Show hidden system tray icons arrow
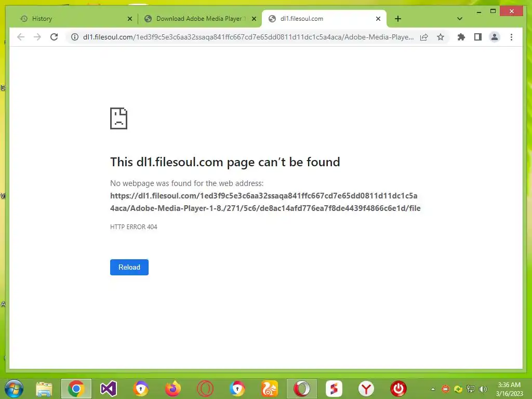 coord(433,389)
